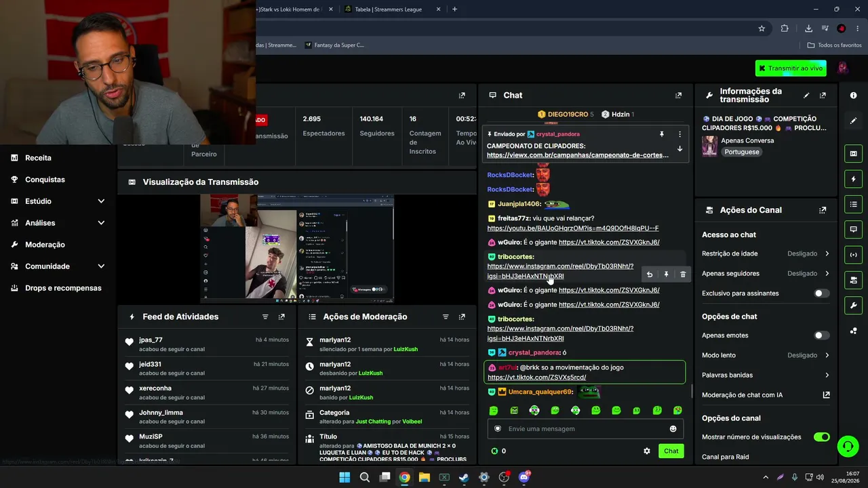Toggle Exclusivo para assinantes switch
The image size is (868, 488).
tap(821, 293)
